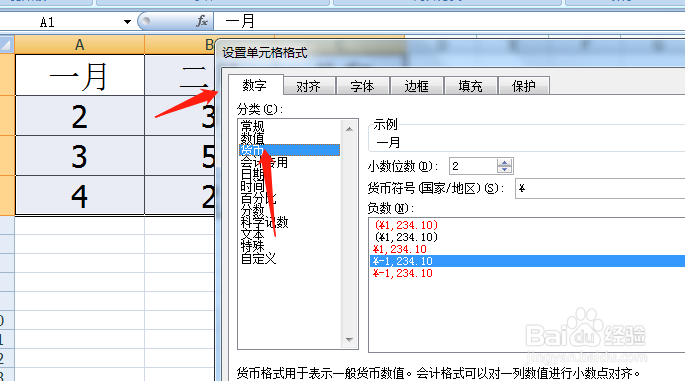Select cell A1 with 一月
This screenshot has width=685, height=381.
80,75
